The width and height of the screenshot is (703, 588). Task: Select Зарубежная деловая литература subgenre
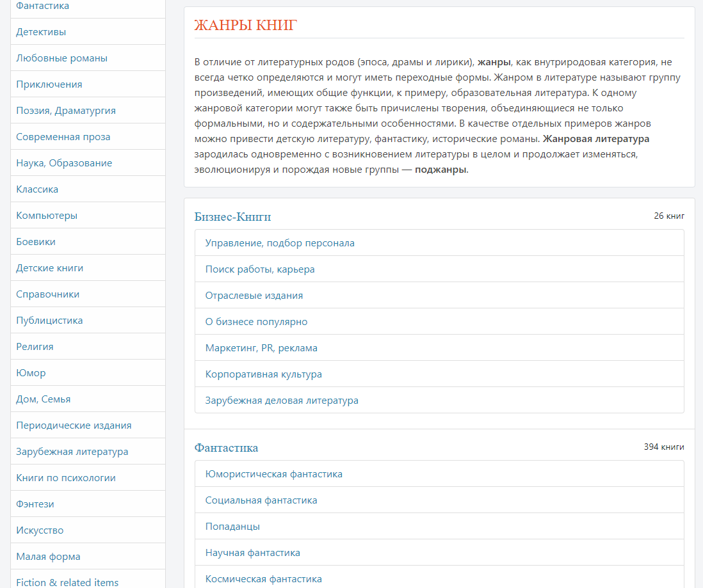[x=282, y=401]
